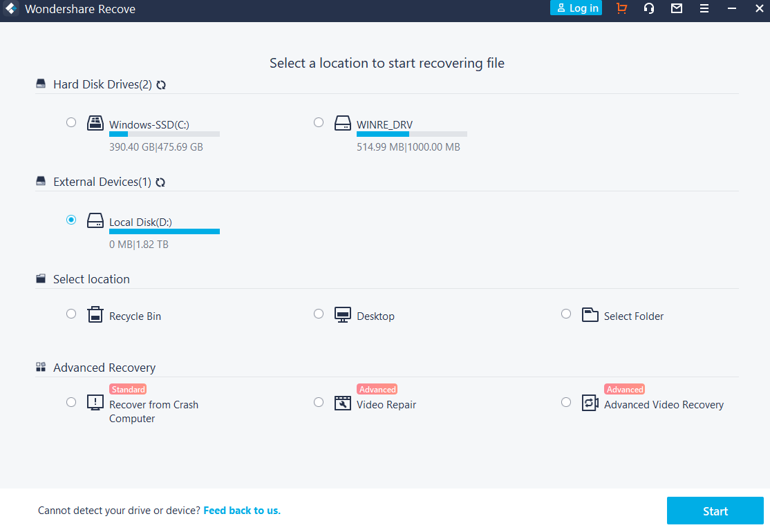Click the External Devices section icon
The width and height of the screenshot is (770, 532).
(x=41, y=181)
